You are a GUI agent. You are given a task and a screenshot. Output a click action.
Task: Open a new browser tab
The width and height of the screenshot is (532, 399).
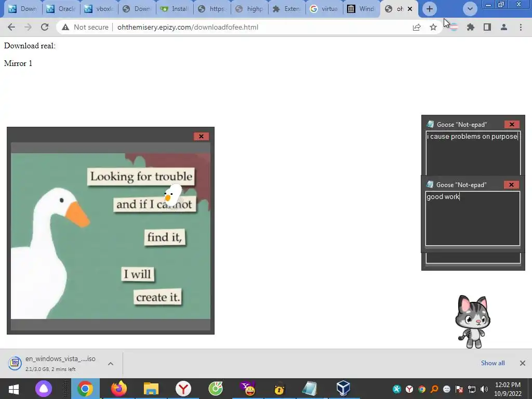click(x=430, y=9)
